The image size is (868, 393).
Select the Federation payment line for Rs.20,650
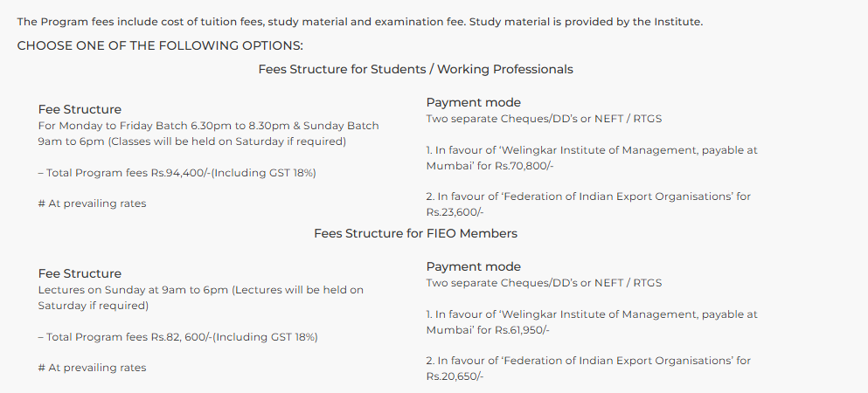pyautogui.click(x=587, y=368)
